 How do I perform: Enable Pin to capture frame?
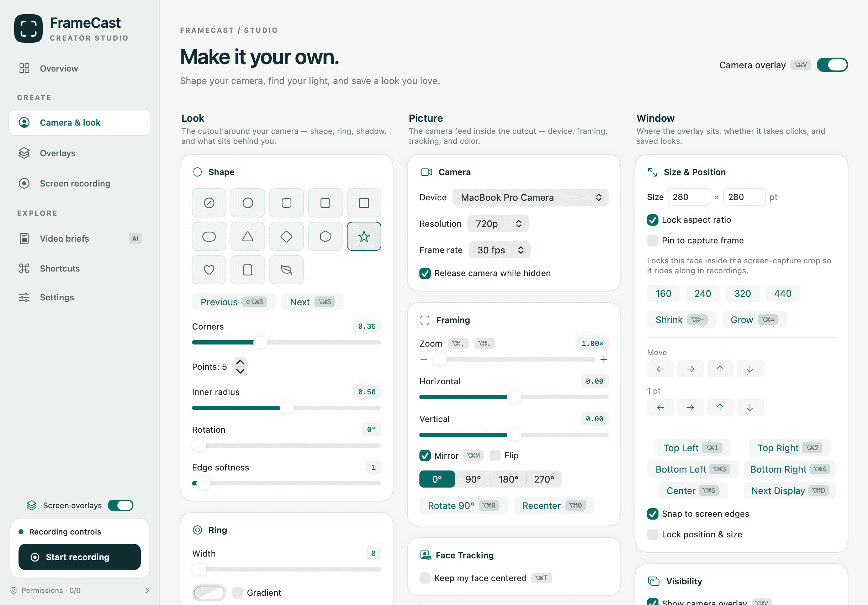pos(652,241)
